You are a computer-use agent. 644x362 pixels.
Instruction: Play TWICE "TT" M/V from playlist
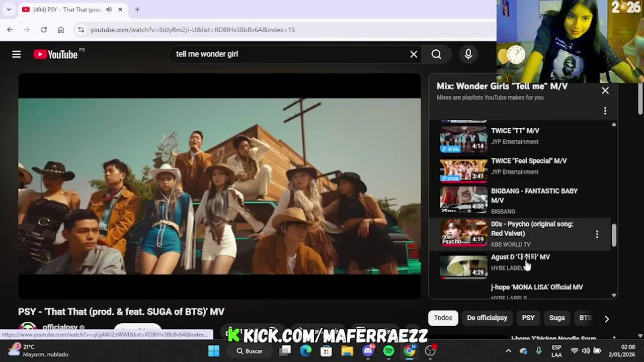(515, 131)
